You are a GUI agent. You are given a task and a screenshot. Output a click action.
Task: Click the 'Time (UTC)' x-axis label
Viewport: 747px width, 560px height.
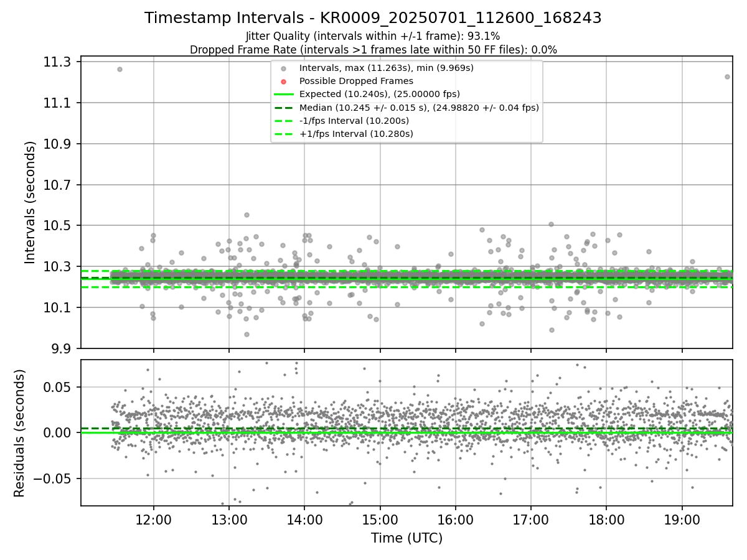click(x=406, y=538)
